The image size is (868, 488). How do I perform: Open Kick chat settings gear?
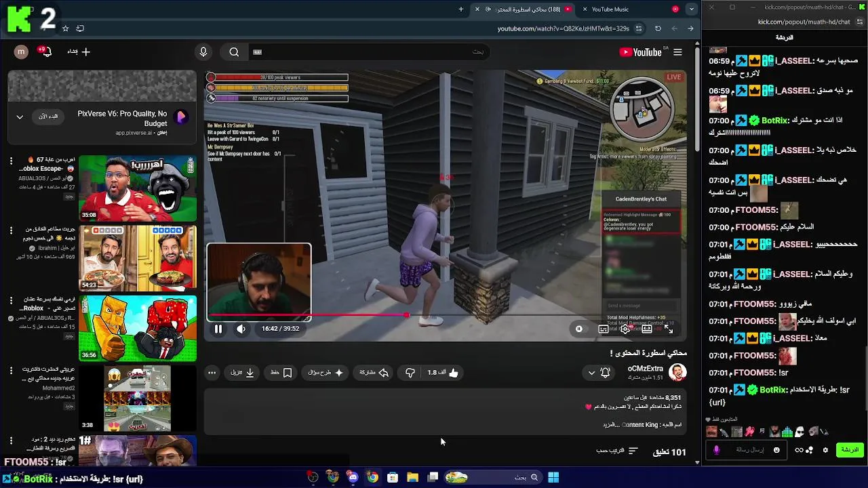pos(825,450)
